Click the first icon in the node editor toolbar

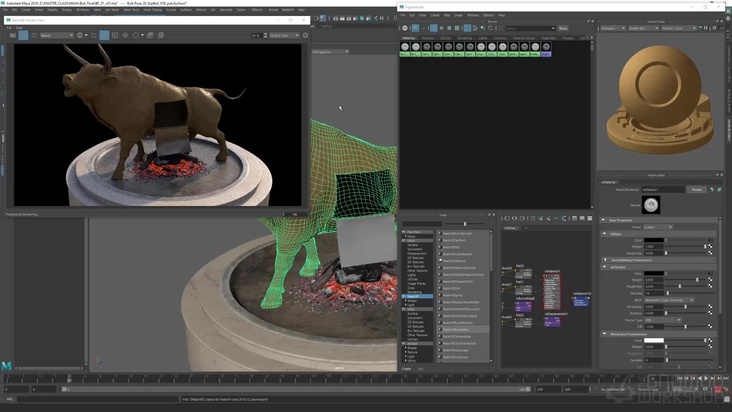[507, 218]
